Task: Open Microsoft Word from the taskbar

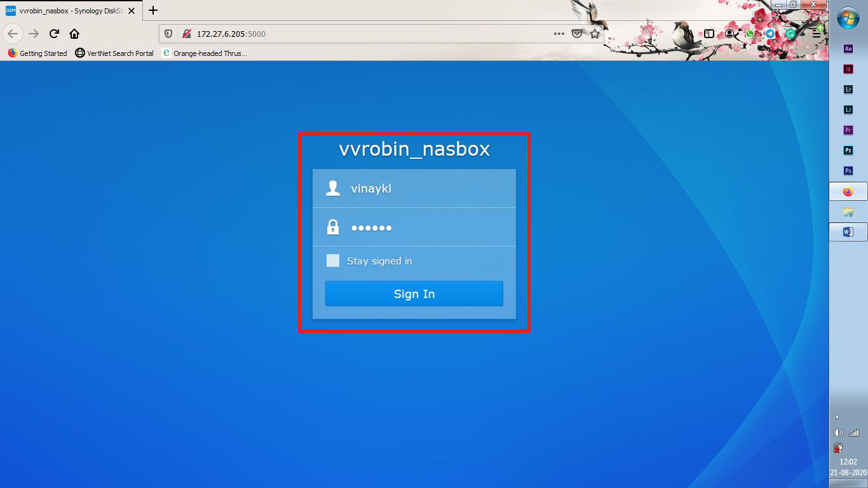Action: [848, 233]
